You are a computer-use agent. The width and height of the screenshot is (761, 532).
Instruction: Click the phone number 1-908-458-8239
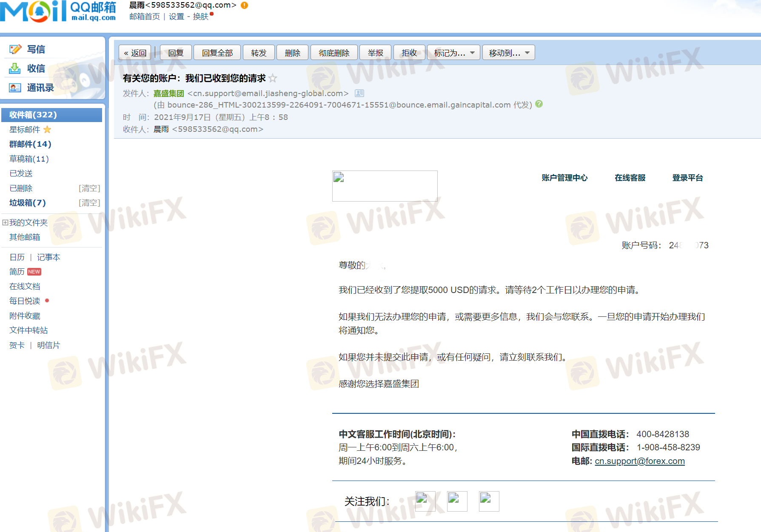(x=668, y=447)
